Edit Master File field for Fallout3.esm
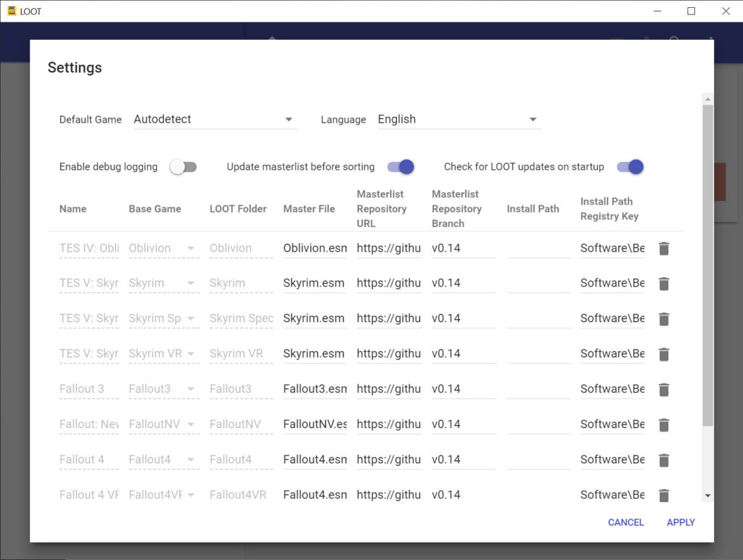Screen dimensions: 743x560 pyautogui.click(x=315, y=389)
